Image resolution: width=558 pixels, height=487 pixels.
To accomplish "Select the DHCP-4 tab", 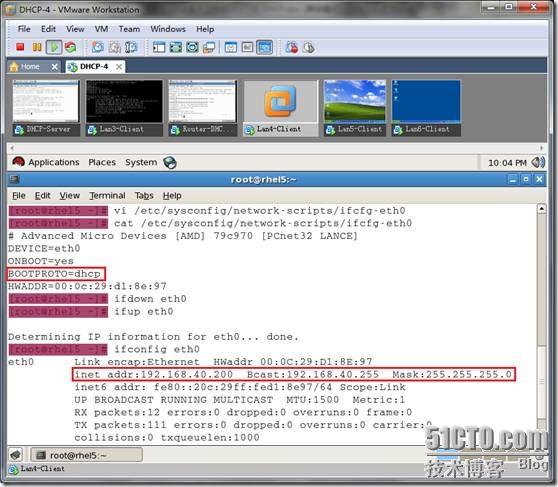I will pyautogui.click(x=94, y=67).
